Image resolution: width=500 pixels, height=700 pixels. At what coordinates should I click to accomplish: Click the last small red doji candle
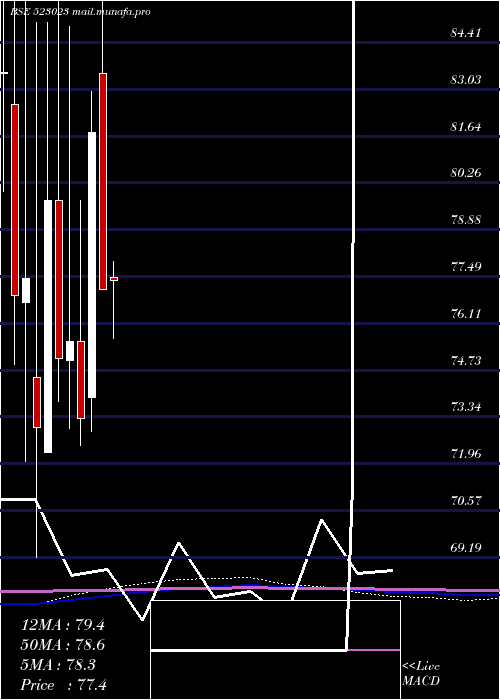114,279
